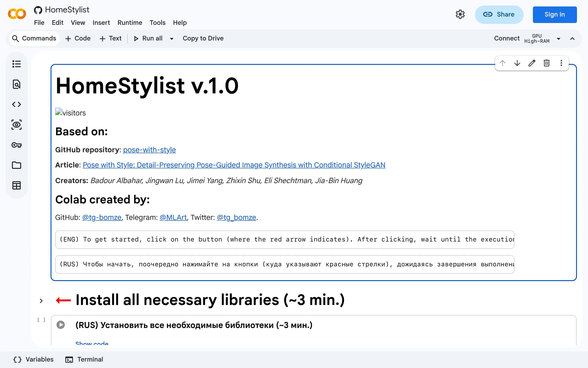Click the GPU High-RAM runtime label

537,38
